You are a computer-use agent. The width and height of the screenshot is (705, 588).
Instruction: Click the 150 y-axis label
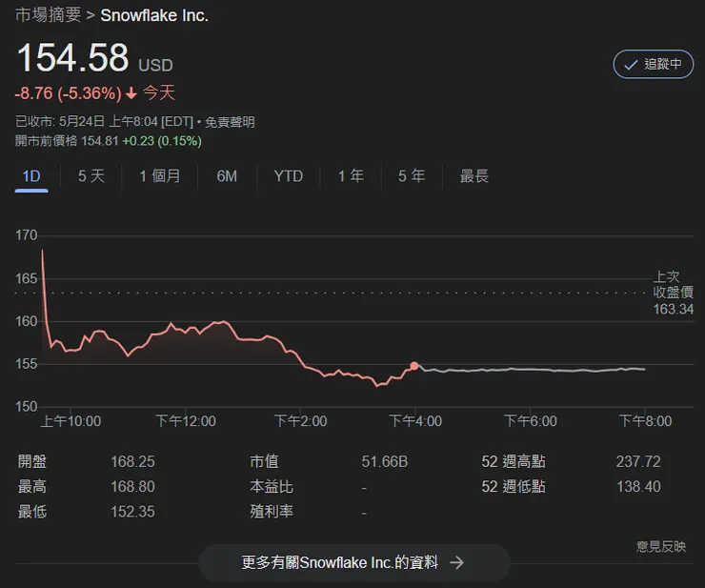27,407
